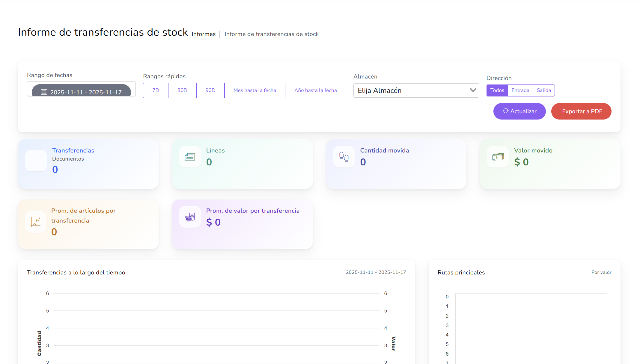This screenshot has height=364, width=640.
Task: Select the Todos direction option
Action: pos(497,90)
